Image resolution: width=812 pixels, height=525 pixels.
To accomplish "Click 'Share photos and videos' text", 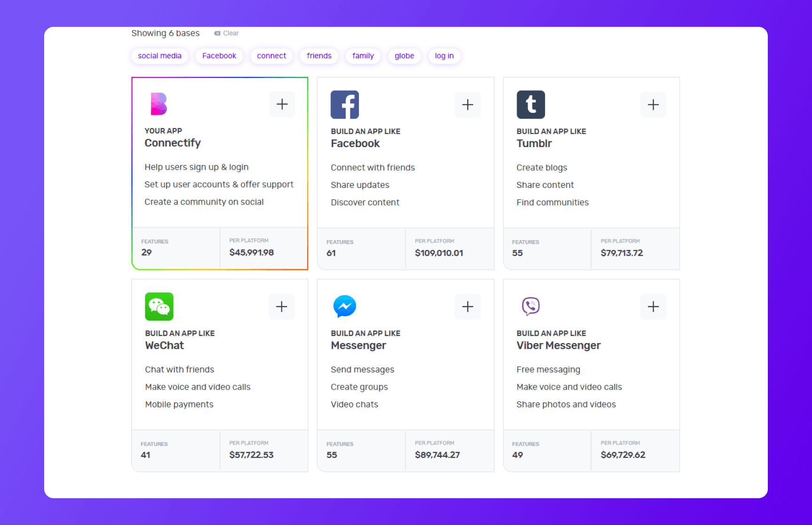I will (x=566, y=405).
